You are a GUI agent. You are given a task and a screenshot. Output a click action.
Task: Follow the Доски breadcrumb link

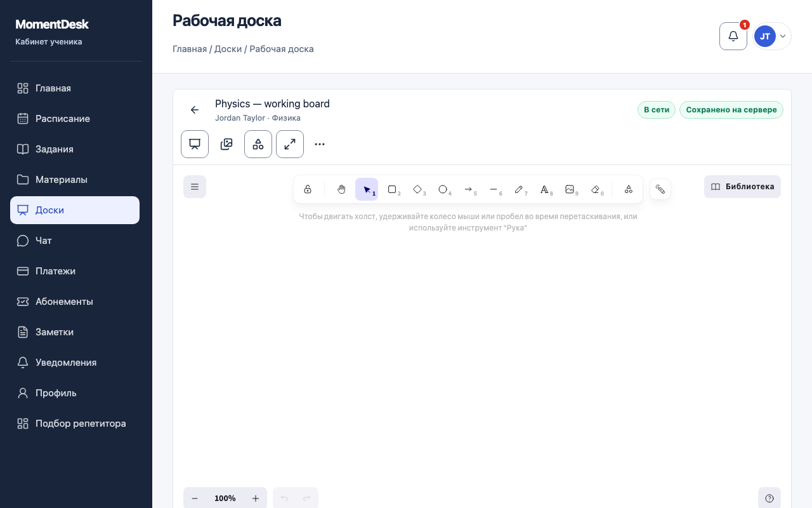point(228,49)
